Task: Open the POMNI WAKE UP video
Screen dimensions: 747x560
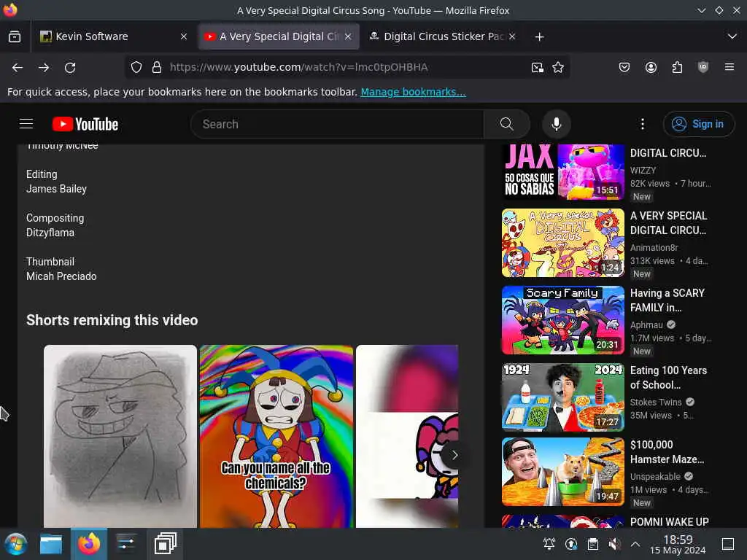Action: click(x=669, y=522)
